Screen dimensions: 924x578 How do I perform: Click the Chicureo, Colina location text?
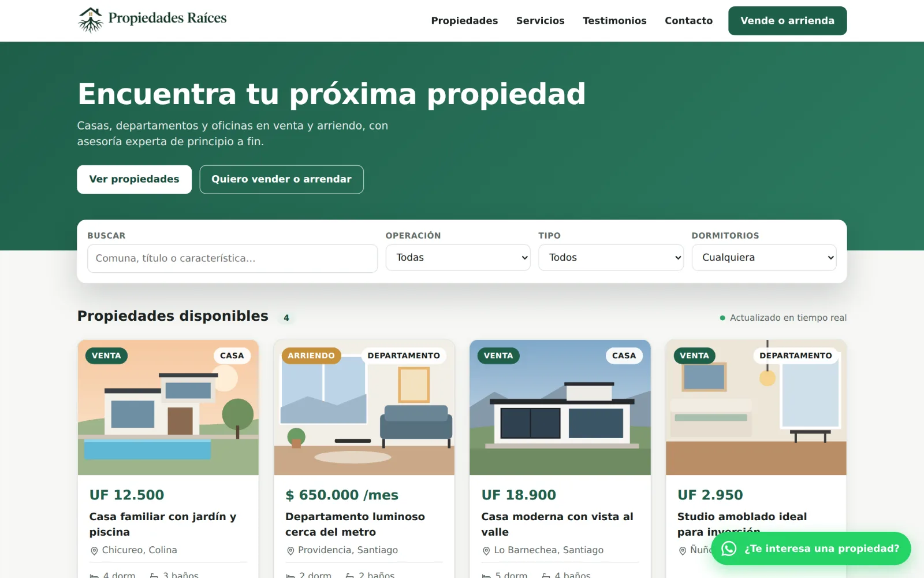(x=140, y=550)
